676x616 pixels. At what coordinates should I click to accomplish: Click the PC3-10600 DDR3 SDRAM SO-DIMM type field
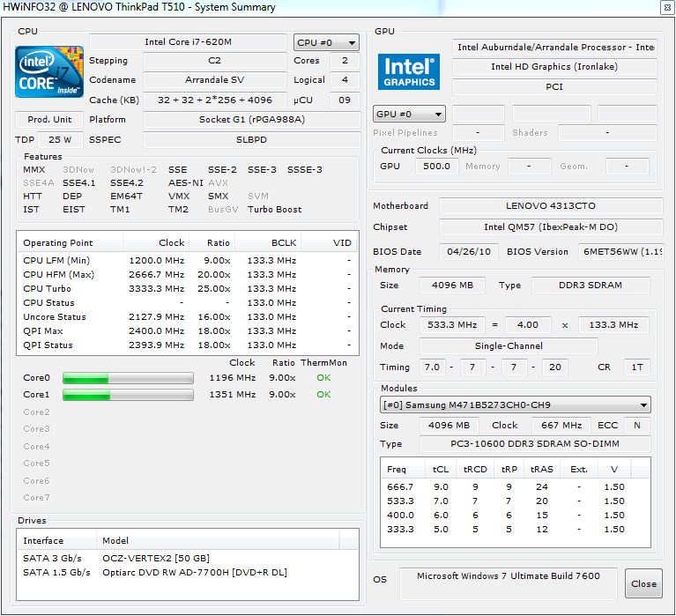click(535, 444)
